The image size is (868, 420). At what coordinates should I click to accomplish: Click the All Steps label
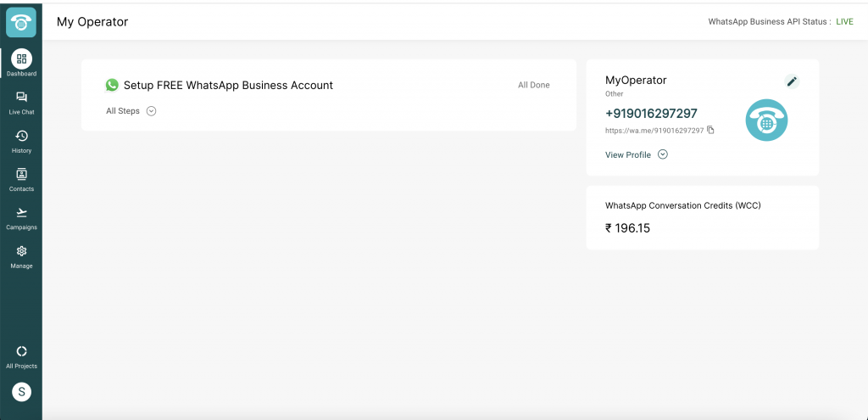(123, 111)
